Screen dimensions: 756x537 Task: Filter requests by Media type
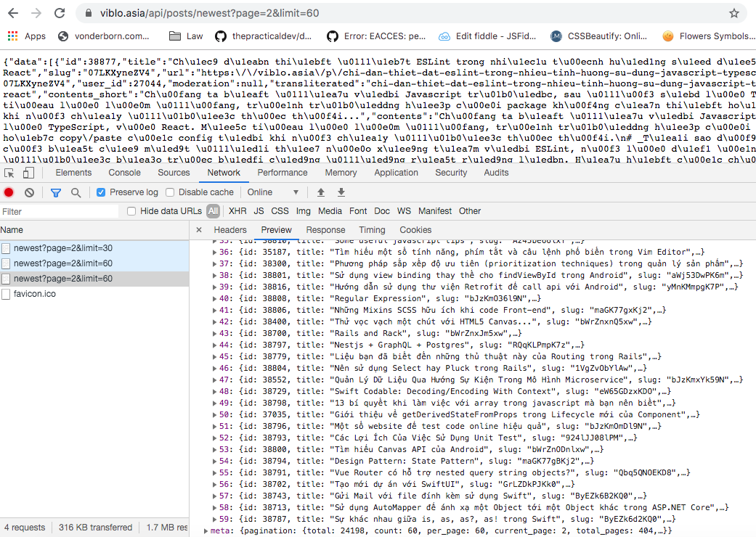coord(330,211)
